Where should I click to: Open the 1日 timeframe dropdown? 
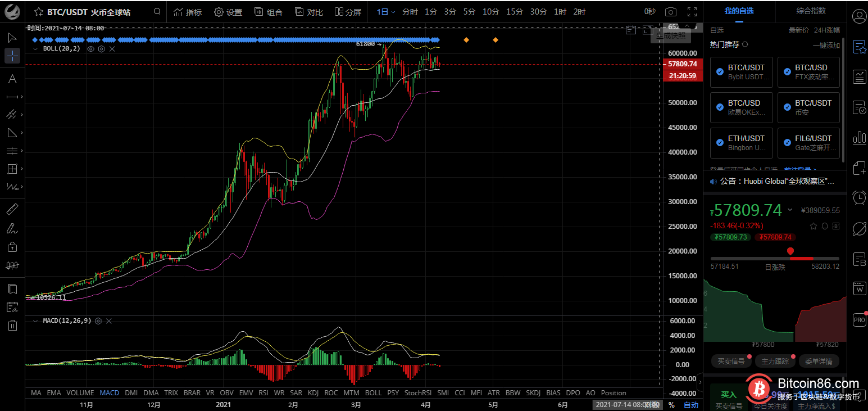[x=386, y=12]
